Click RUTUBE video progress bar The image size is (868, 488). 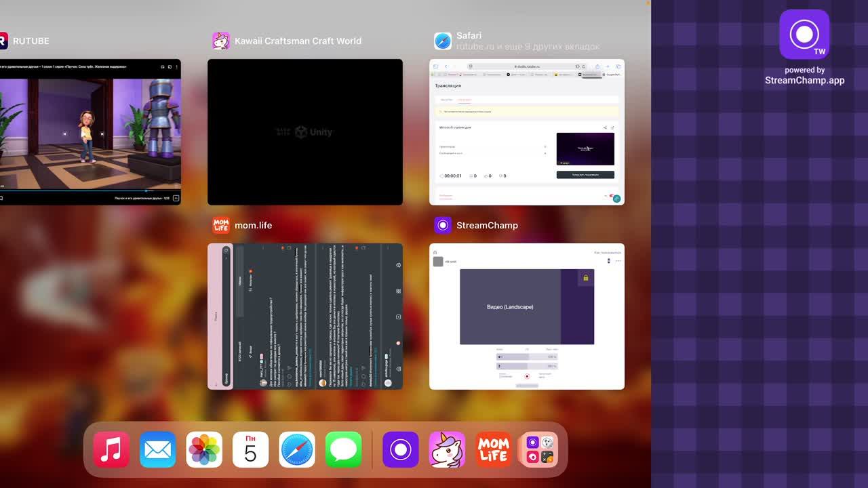(90, 190)
